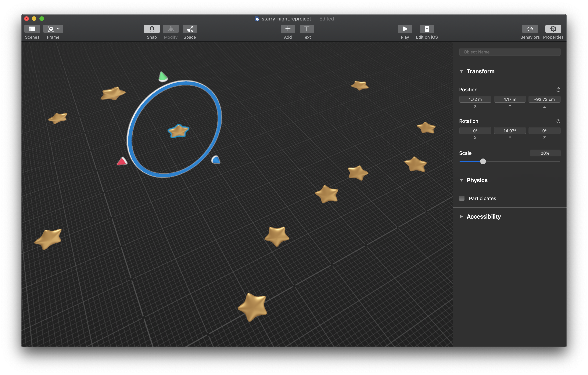
Task: Click the Transform section heading
Action: [481, 71]
